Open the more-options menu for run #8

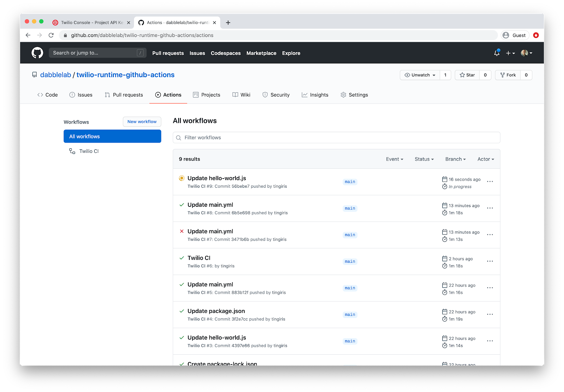click(x=490, y=208)
